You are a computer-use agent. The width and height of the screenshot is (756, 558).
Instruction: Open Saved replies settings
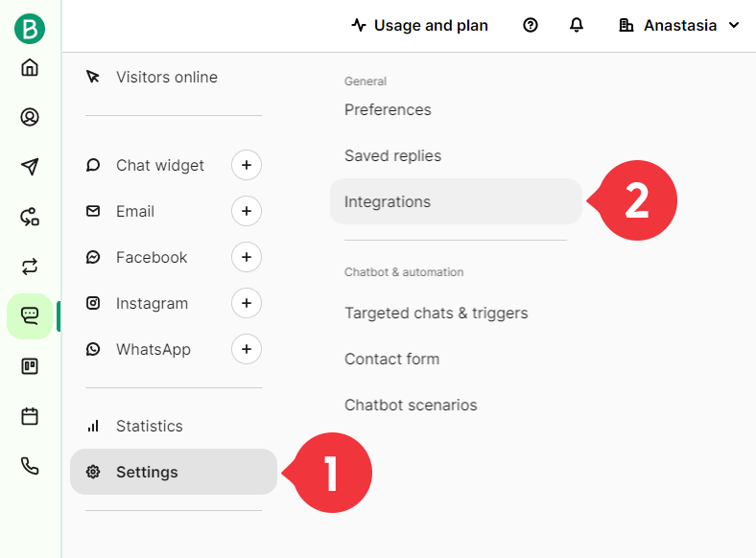tap(392, 155)
